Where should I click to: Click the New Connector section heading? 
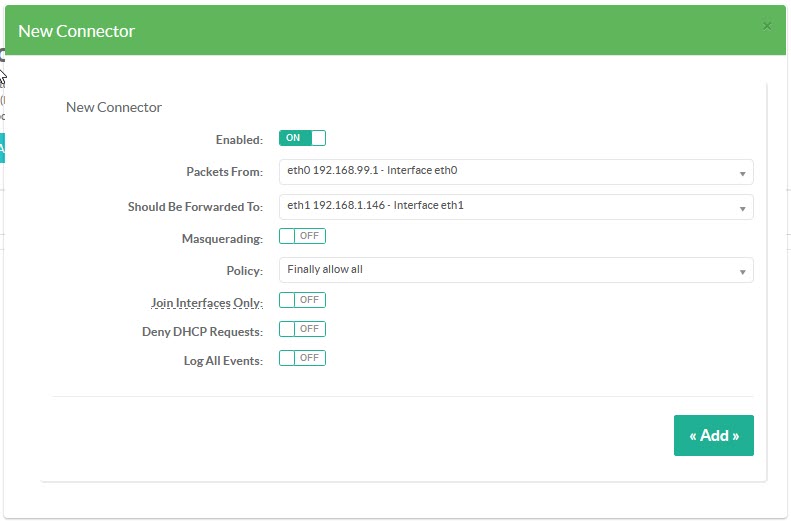(114, 107)
